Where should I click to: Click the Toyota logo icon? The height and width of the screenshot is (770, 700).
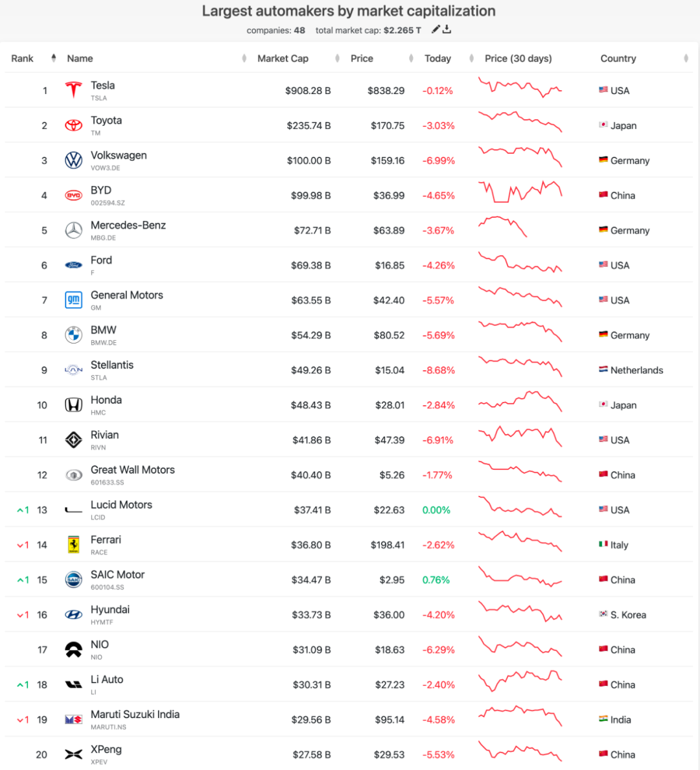pos(74,125)
